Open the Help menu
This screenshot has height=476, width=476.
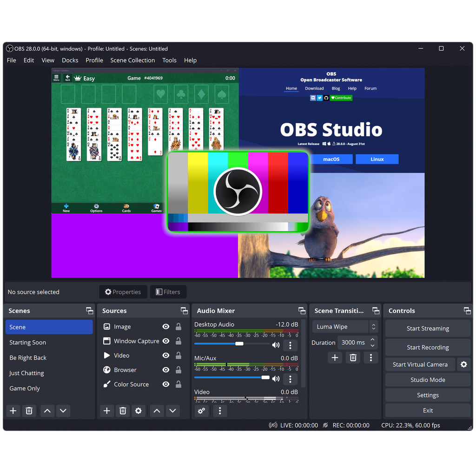point(190,60)
